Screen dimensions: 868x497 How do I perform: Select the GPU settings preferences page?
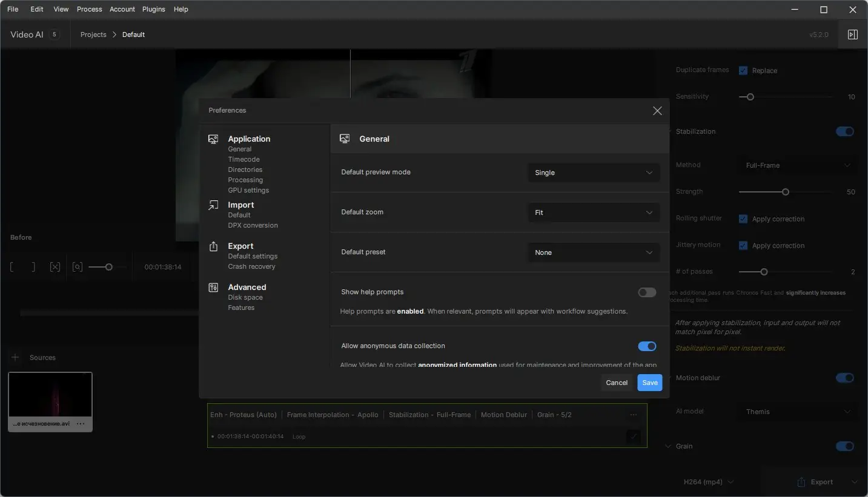[248, 190]
